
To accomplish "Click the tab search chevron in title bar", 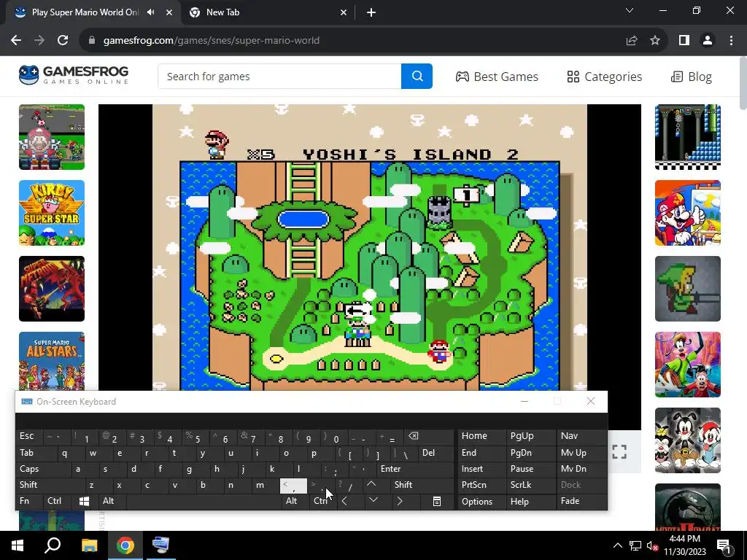I will pos(630,10).
